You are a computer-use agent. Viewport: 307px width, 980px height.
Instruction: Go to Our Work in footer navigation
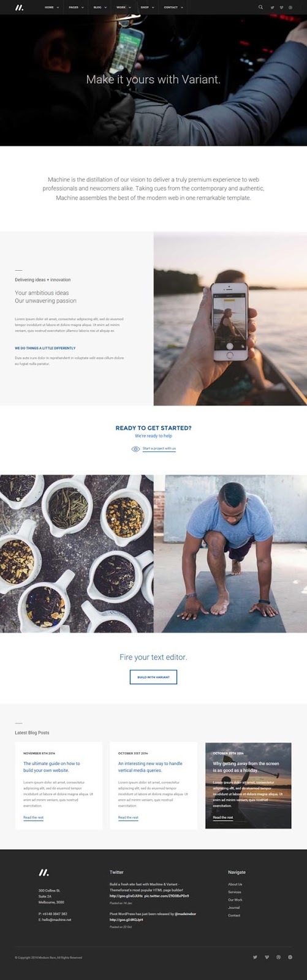coord(235,900)
